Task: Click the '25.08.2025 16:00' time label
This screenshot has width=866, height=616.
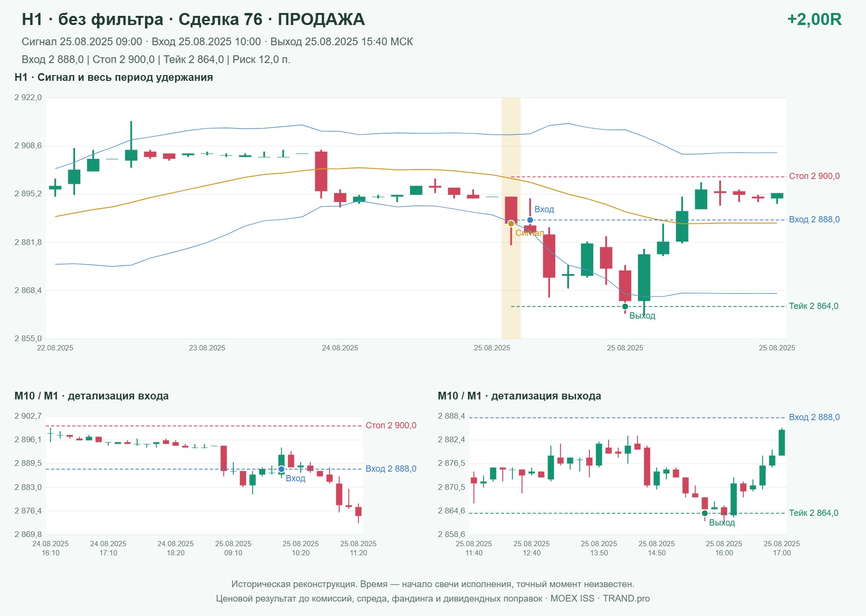Action: tap(724, 548)
